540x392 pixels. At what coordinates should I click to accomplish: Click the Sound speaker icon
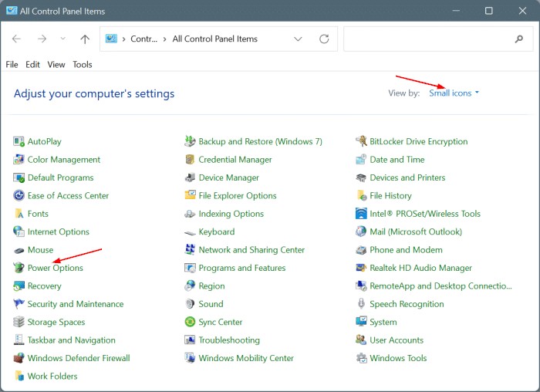point(190,304)
